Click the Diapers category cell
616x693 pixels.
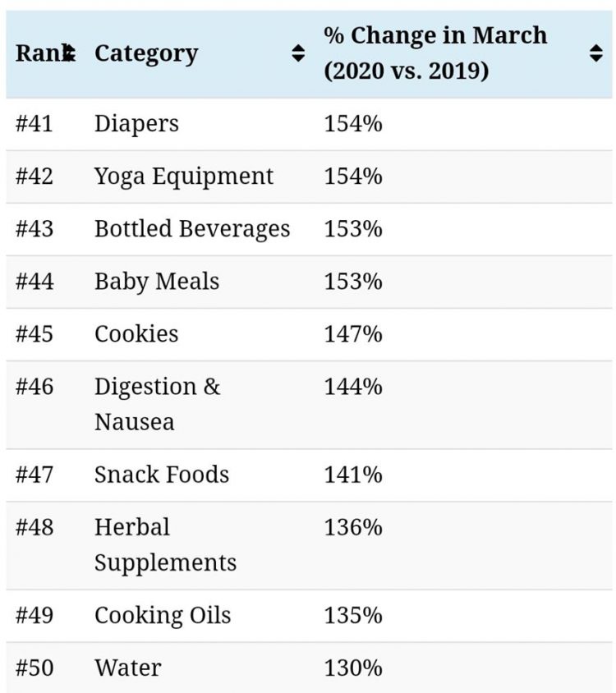point(136,124)
